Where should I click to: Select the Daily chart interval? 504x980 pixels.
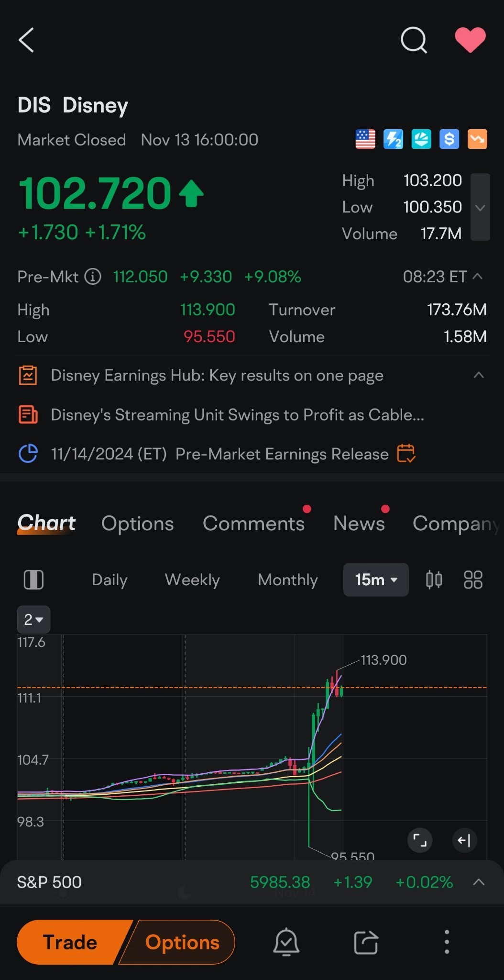110,580
